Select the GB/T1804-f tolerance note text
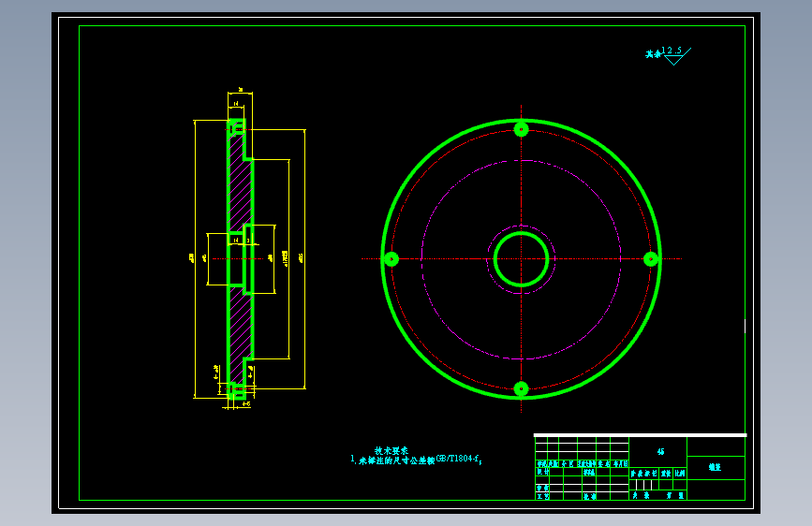812x526 pixels. (x=458, y=459)
